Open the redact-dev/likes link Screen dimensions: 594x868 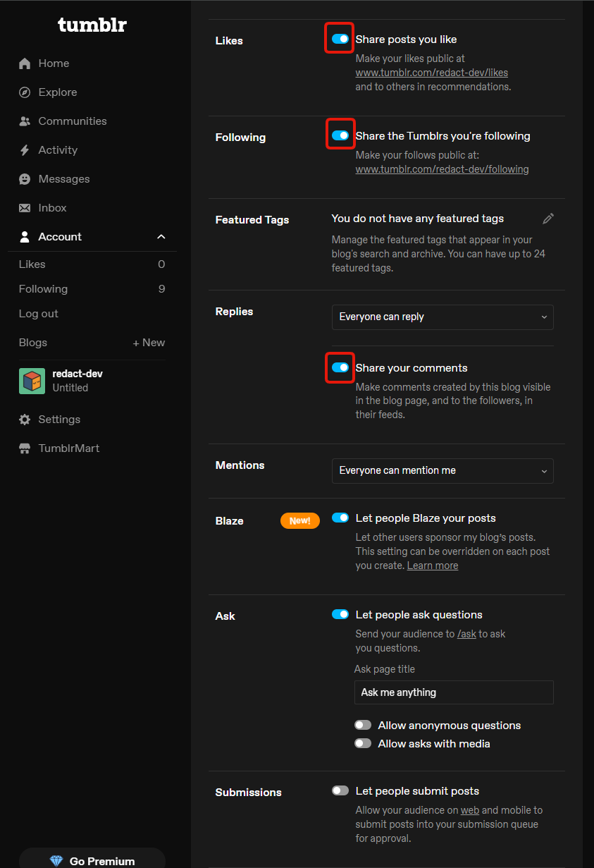432,73
